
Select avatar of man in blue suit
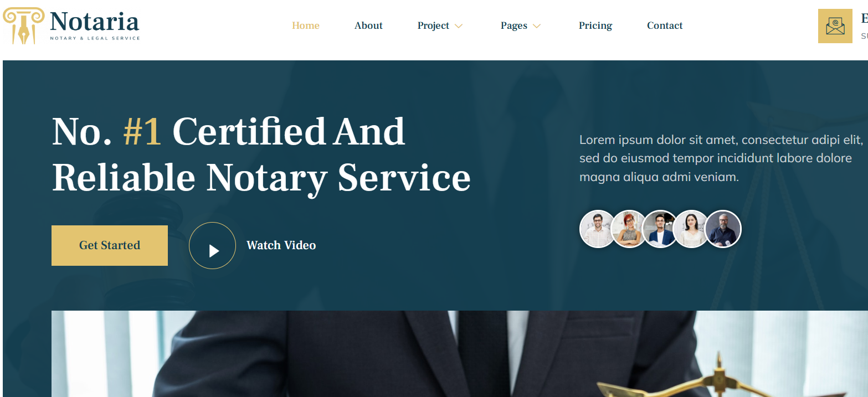pos(660,229)
